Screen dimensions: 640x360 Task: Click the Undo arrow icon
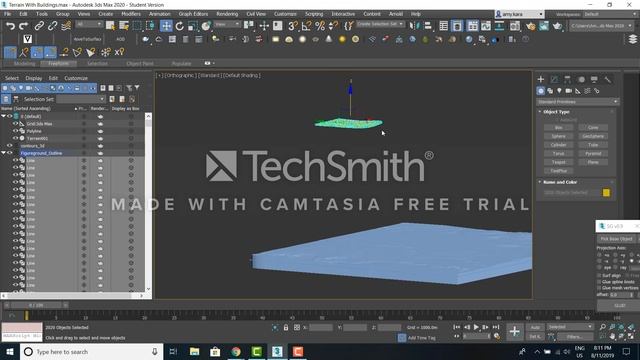(10, 26)
